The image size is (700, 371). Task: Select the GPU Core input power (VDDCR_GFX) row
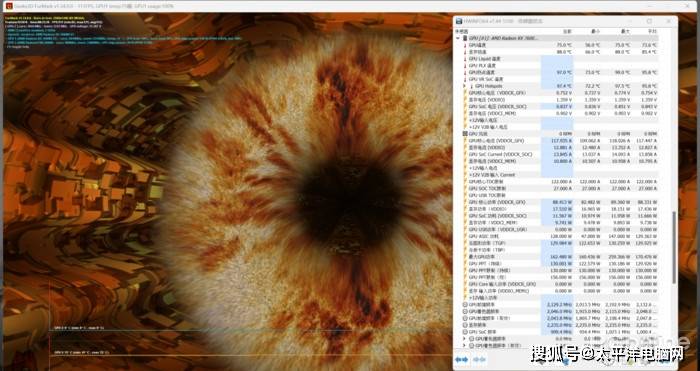(x=556, y=284)
